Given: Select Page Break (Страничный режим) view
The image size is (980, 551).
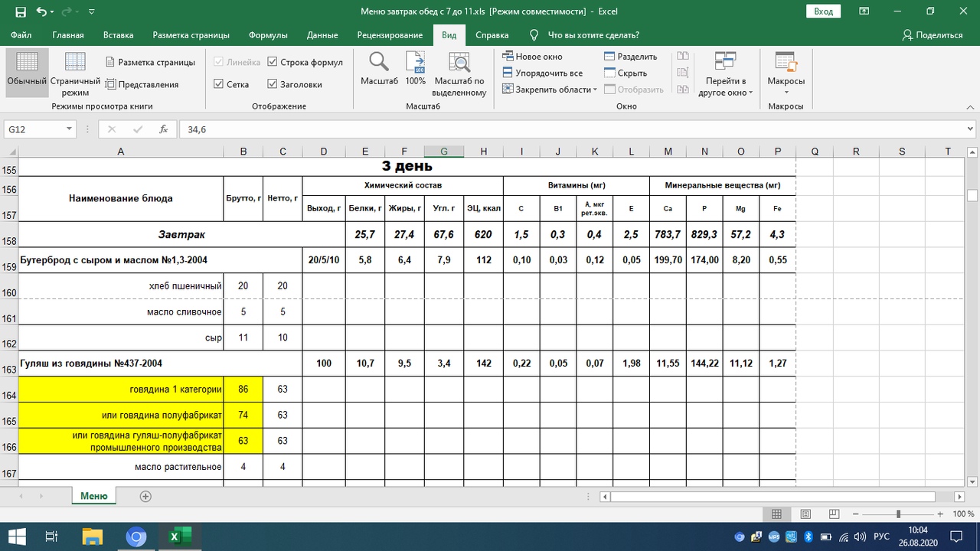Looking at the screenshot, I should click(x=75, y=72).
